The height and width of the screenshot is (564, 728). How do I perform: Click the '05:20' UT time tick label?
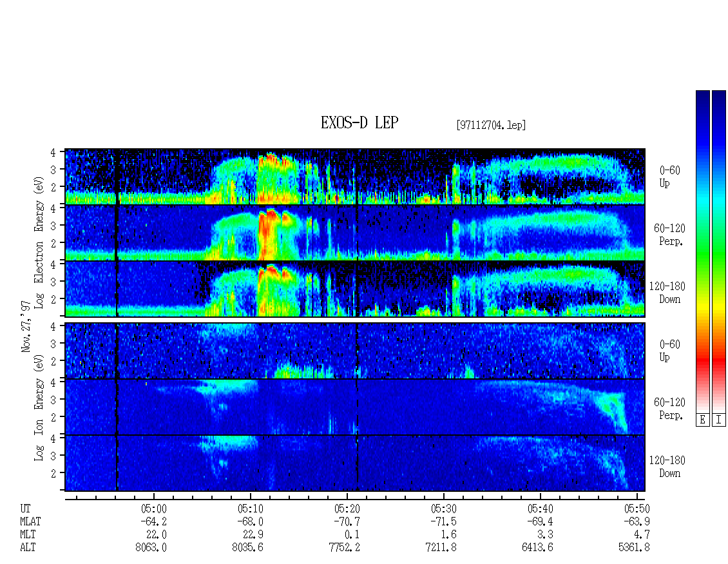(347, 509)
